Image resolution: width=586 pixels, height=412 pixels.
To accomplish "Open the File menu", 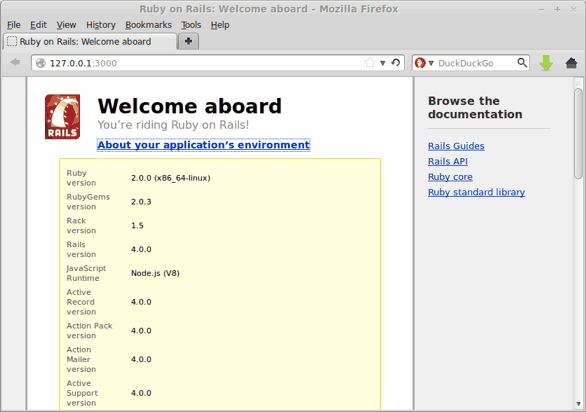I will pyautogui.click(x=14, y=25).
